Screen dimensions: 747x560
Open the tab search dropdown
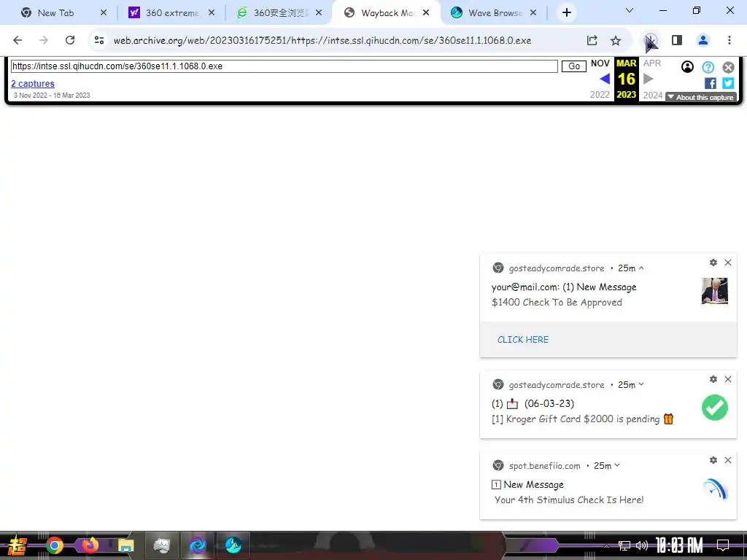[x=630, y=10]
